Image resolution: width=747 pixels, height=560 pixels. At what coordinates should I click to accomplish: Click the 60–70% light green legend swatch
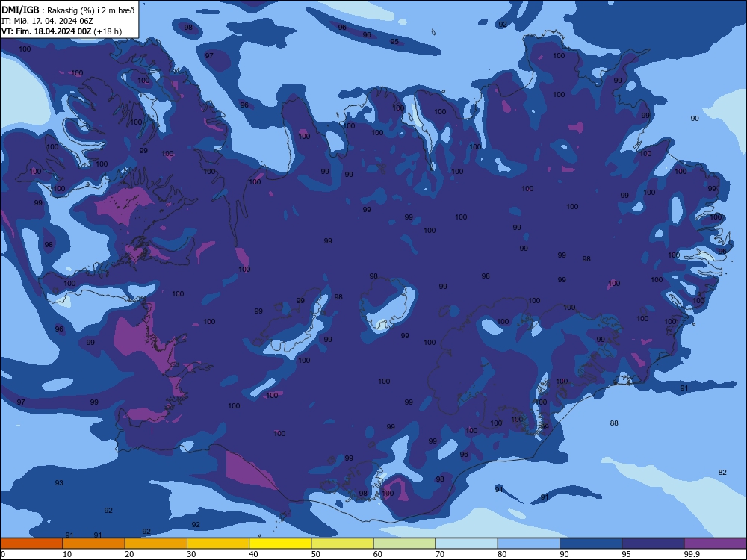click(404, 544)
